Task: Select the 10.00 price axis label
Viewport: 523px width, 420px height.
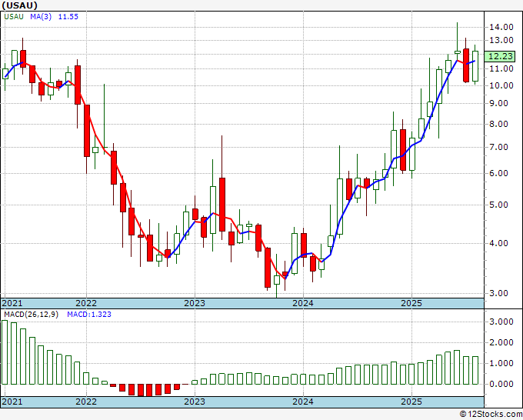Action: tap(501, 85)
